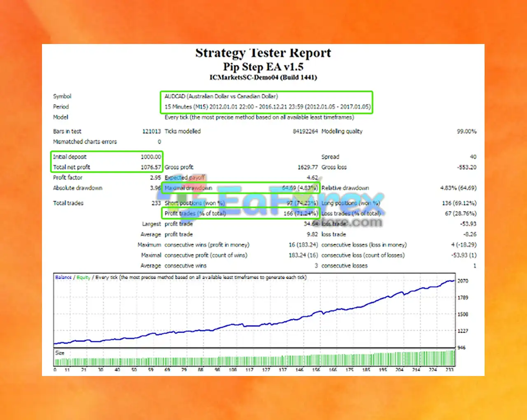Select the "-553.20" gross loss value

click(x=466, y=167)
